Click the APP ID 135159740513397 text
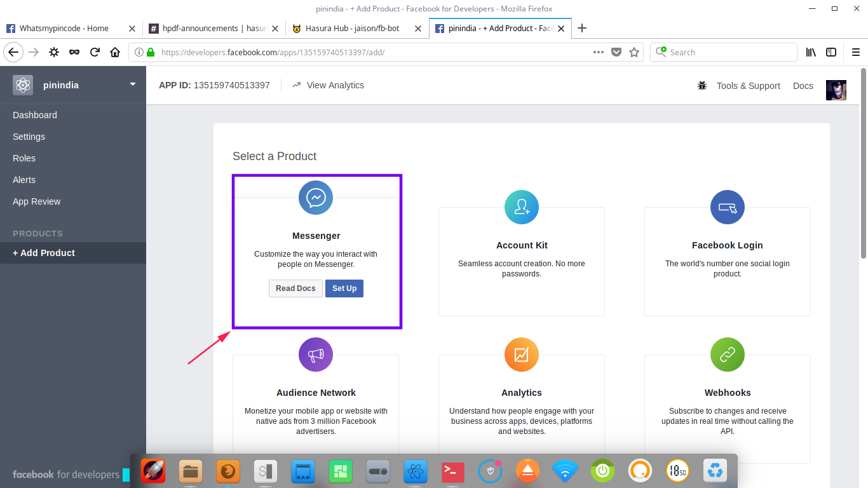Screen dimensions: 868x488 (214, 85)
